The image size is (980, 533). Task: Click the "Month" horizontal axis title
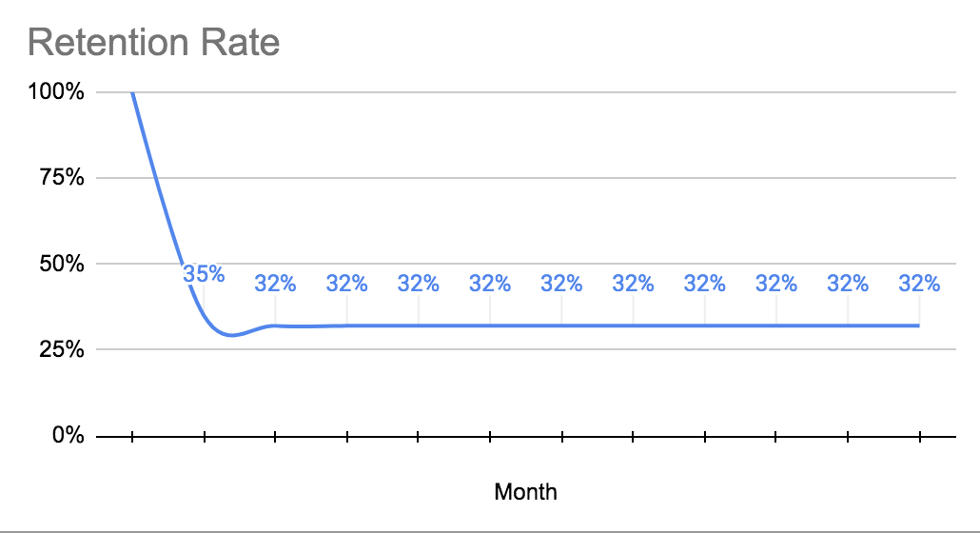pos(525,492)
